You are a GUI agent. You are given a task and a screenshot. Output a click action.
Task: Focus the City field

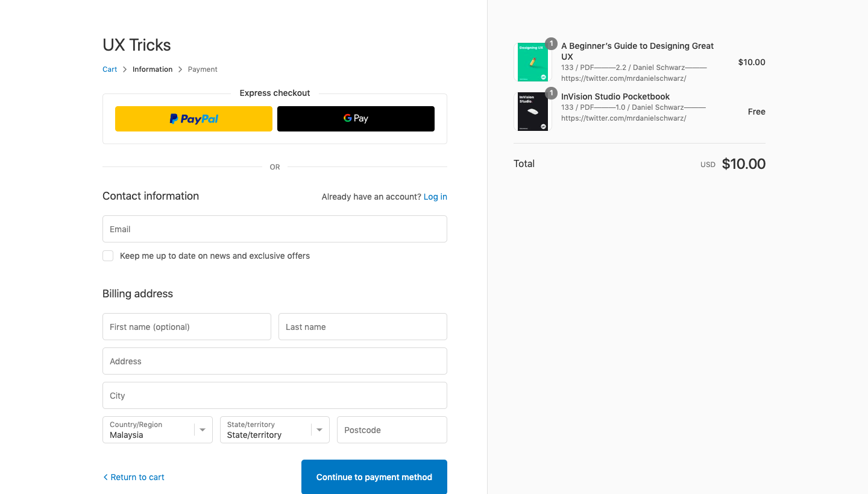click(275, 396)
